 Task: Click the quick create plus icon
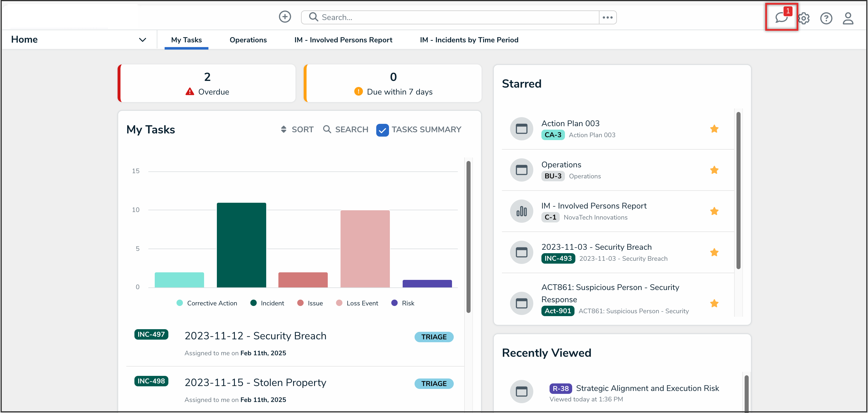pyautogui.click(x=285, y=17)
